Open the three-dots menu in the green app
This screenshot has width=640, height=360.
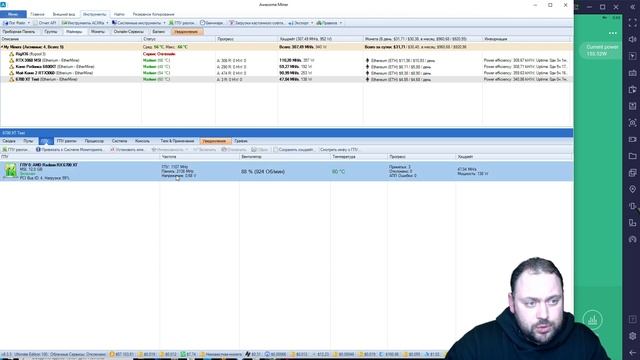(613, 33)
